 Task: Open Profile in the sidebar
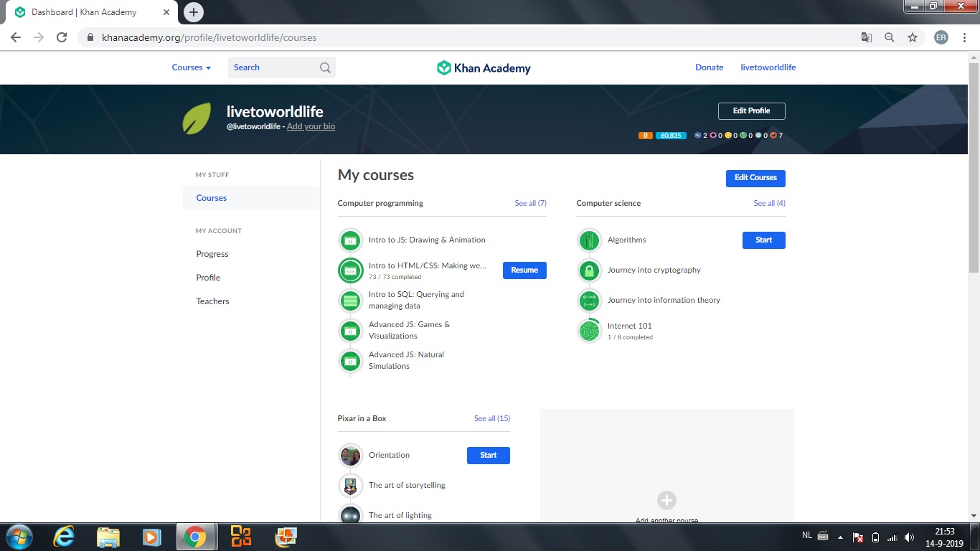[208, 278]
